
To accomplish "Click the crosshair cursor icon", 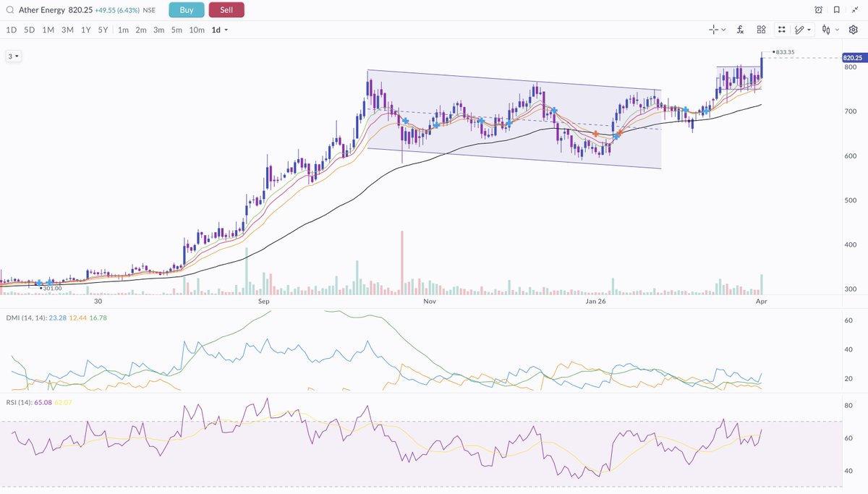I will 712,30.
